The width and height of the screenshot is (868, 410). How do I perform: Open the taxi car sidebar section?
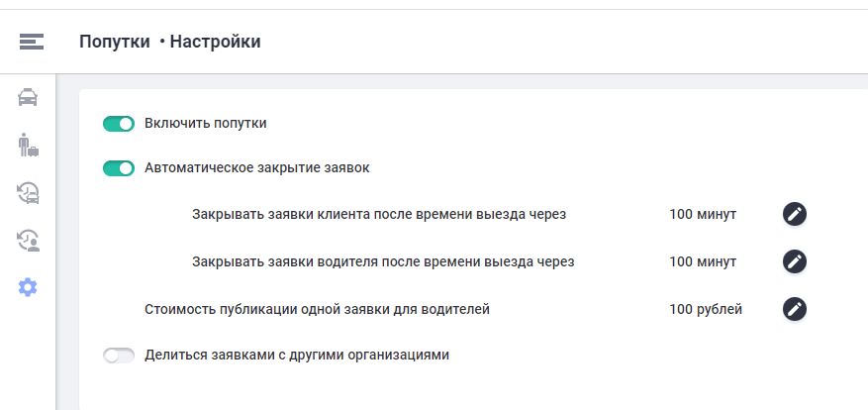pos(29,97)
